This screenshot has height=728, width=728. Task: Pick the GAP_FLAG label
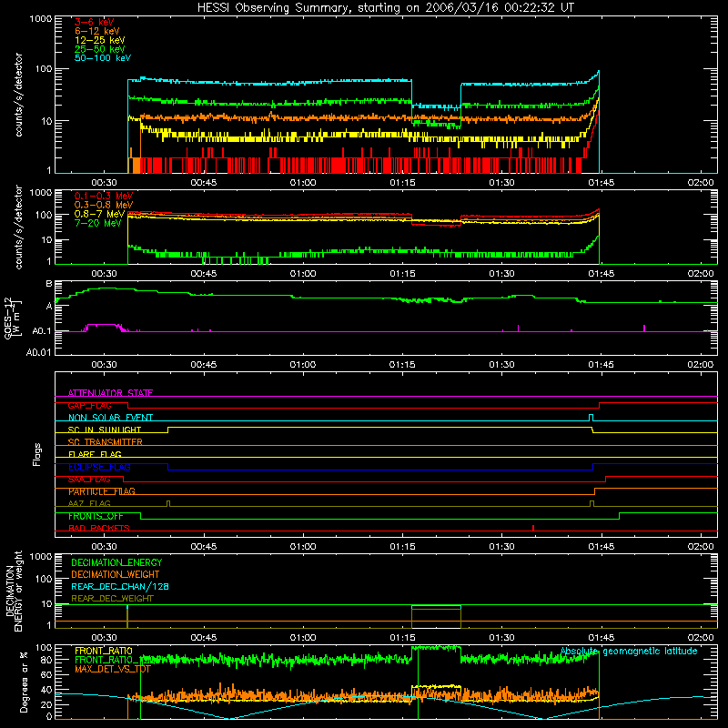(89, 405)
